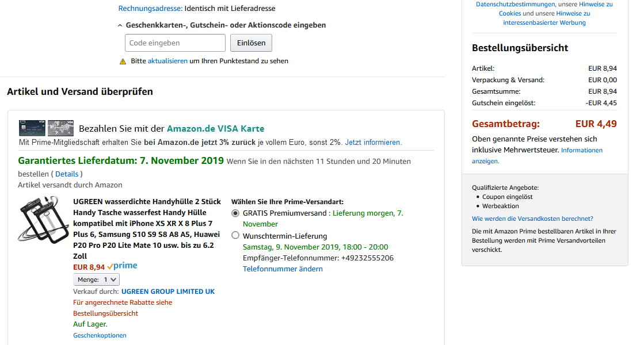644x345 pixels.
Task: Click the Prime logo next to price
Action: point(122,266)
